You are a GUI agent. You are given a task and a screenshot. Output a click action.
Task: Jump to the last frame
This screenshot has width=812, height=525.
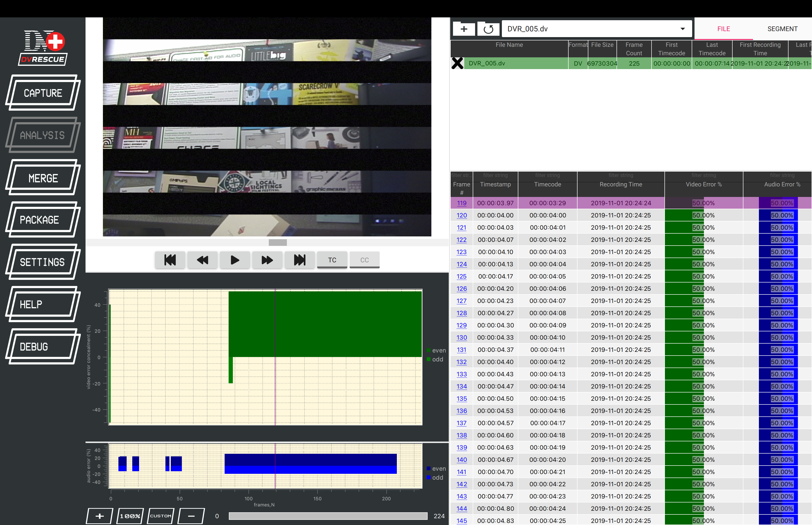[x=300, y=260]
